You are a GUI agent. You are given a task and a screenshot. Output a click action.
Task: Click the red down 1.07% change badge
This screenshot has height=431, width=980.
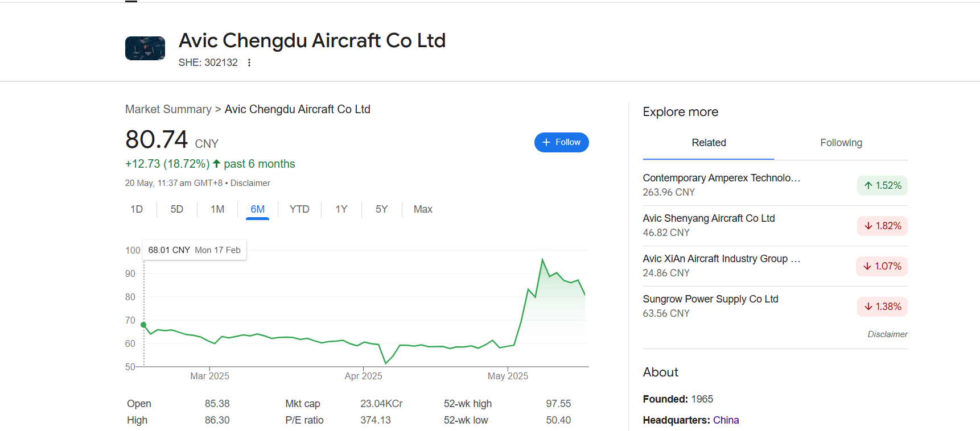coord(882,266)
